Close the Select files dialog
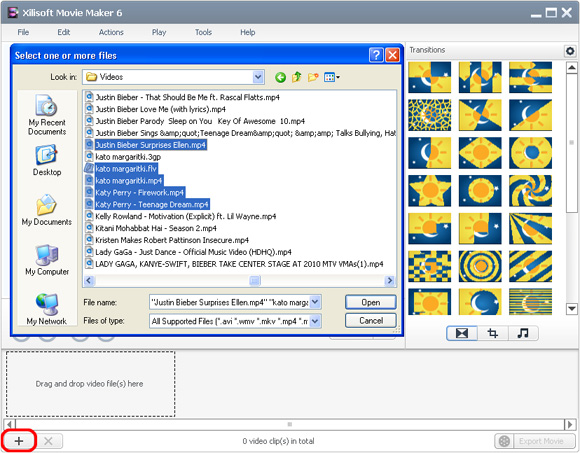Screen dimensions: 580x453 (392, 55)
